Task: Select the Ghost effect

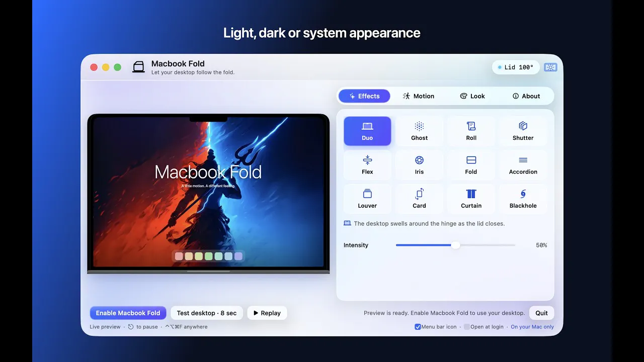Action: (x=419, y=131)
